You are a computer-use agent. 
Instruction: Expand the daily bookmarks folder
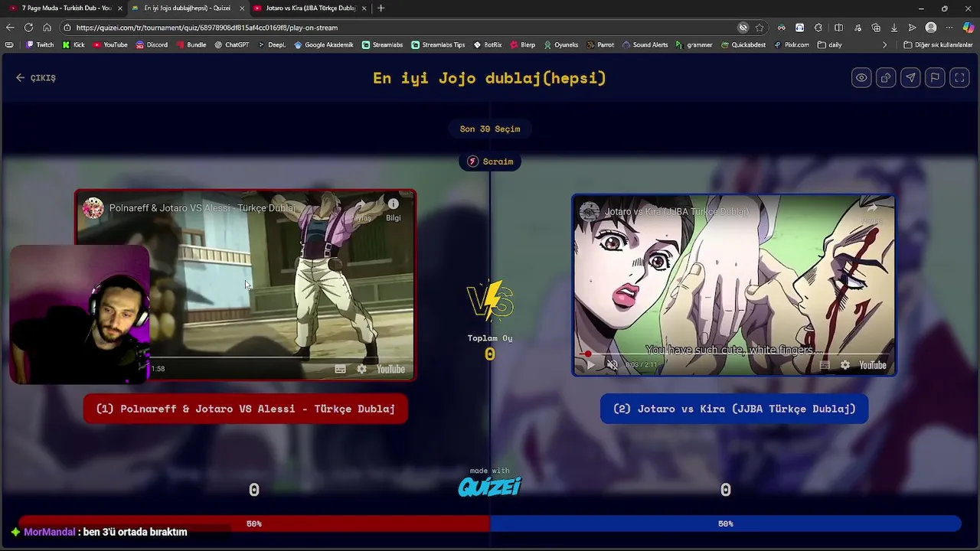point(830,44)
